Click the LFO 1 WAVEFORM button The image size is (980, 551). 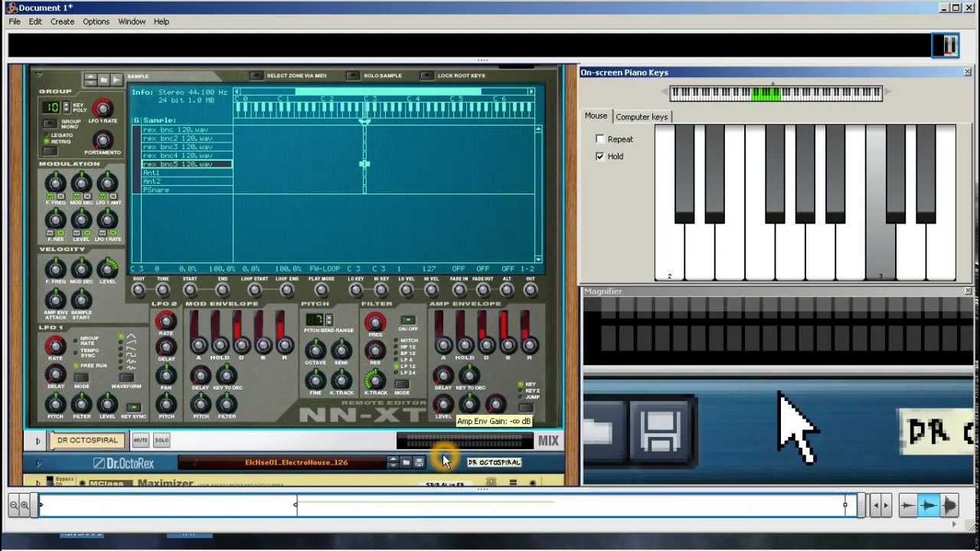tap(126, 378)
